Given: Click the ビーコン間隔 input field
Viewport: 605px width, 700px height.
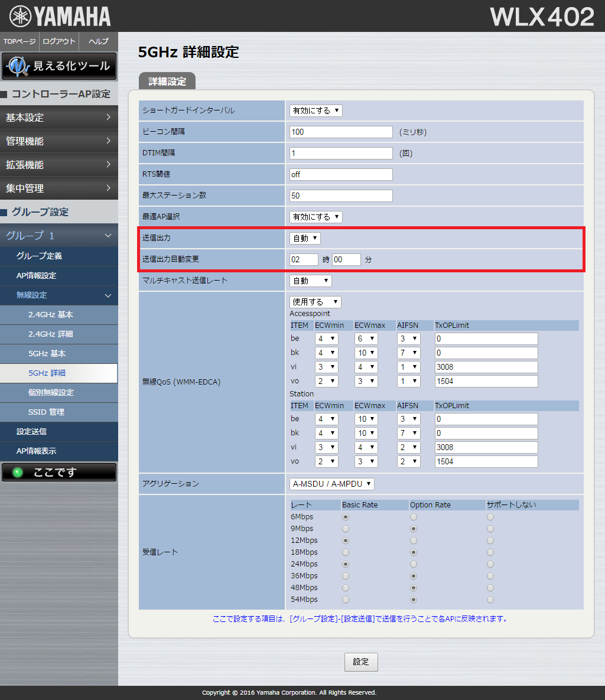Looking at the screenshot, I should tap(341, 132).
